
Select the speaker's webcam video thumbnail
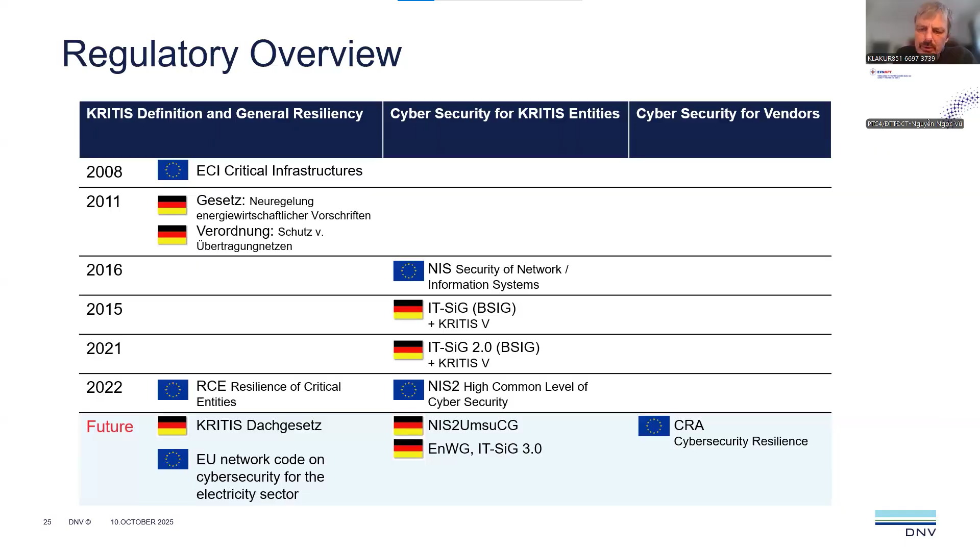[x=922, y=32]
